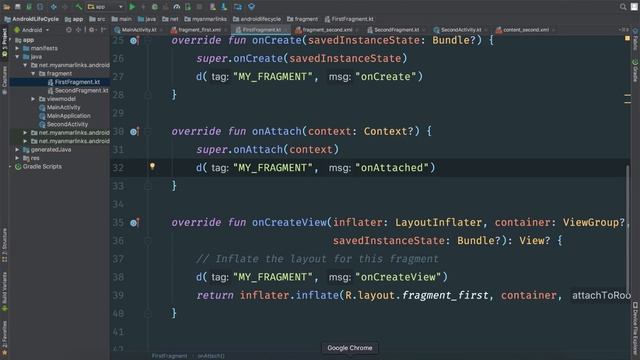Viewport: 640px width, 360px height.
Task: Click the yellow warning indicator at editor top-right
Action: (627, 38)
